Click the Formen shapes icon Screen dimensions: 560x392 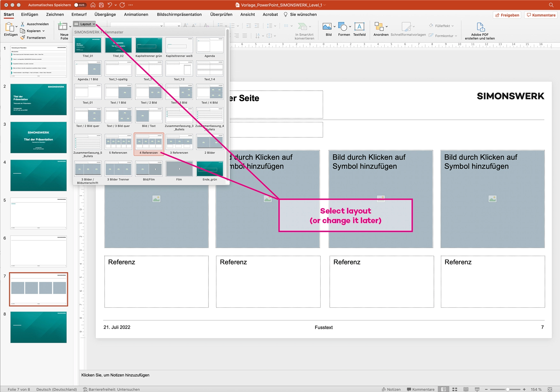click(343, 27)
